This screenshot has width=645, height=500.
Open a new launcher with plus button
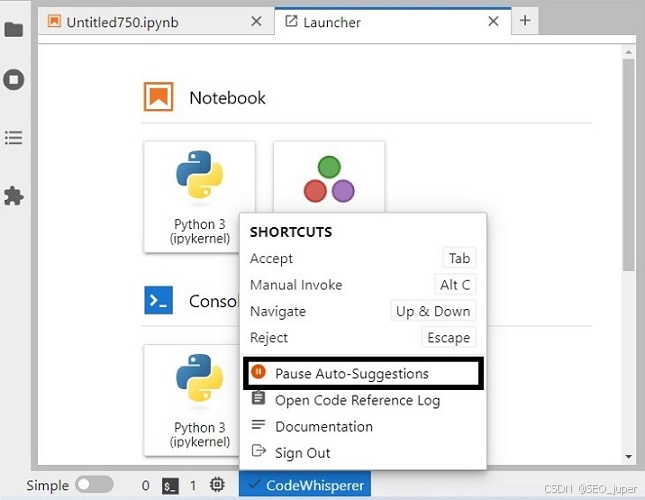[525, 21]
